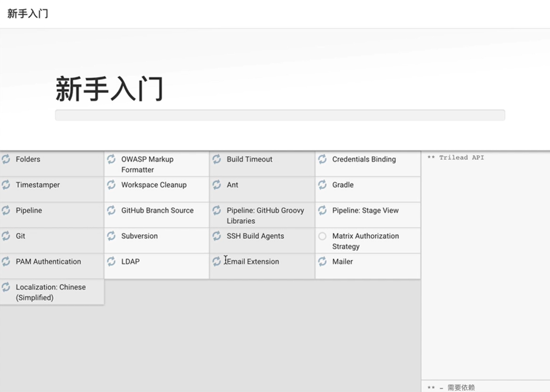Click the sync icon beside Credentials Binding
This screenshot has width=550, height=392.
coord(322,159)
